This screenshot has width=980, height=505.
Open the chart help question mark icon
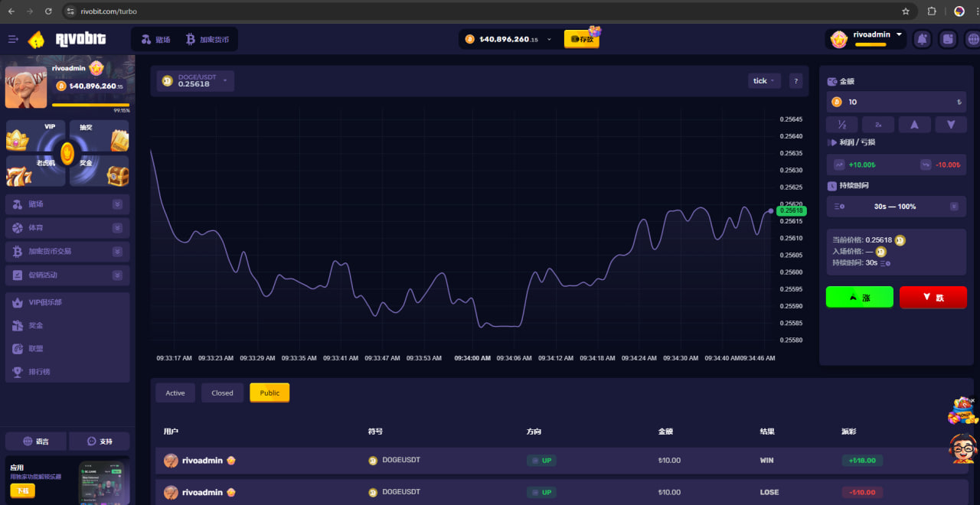pyautogui.click(x=795, y=81)
